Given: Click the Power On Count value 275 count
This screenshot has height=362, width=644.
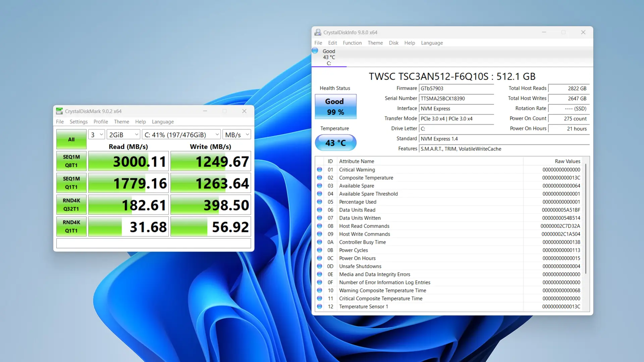Looking at the screenshot, I should 569,119.
